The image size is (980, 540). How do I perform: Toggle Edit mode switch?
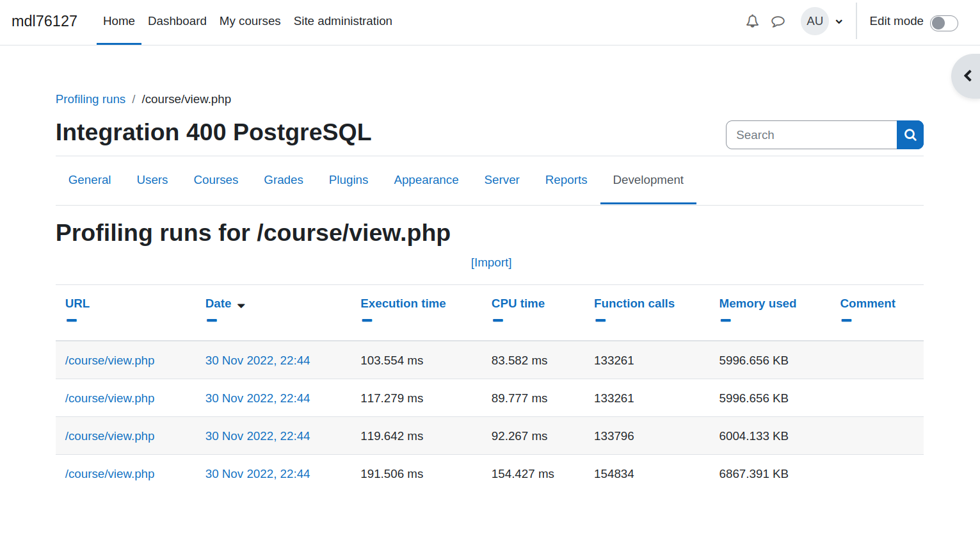pyautogui.click(x=944, y=22)
